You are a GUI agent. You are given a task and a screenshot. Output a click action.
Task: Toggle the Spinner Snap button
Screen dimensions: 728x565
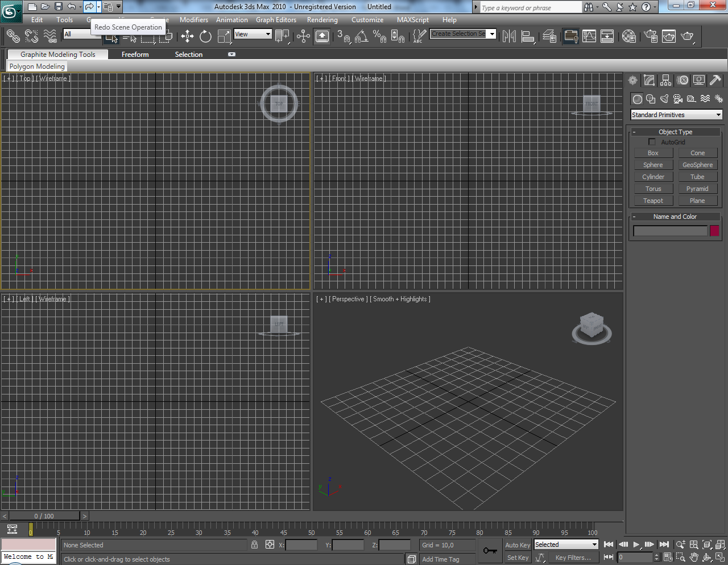point(398,36)
